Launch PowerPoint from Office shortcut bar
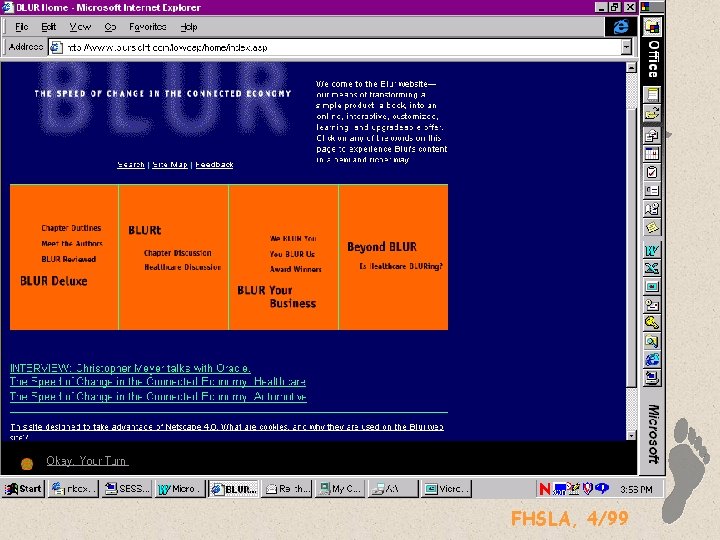 pyautogui.click(x=652, y=287)
